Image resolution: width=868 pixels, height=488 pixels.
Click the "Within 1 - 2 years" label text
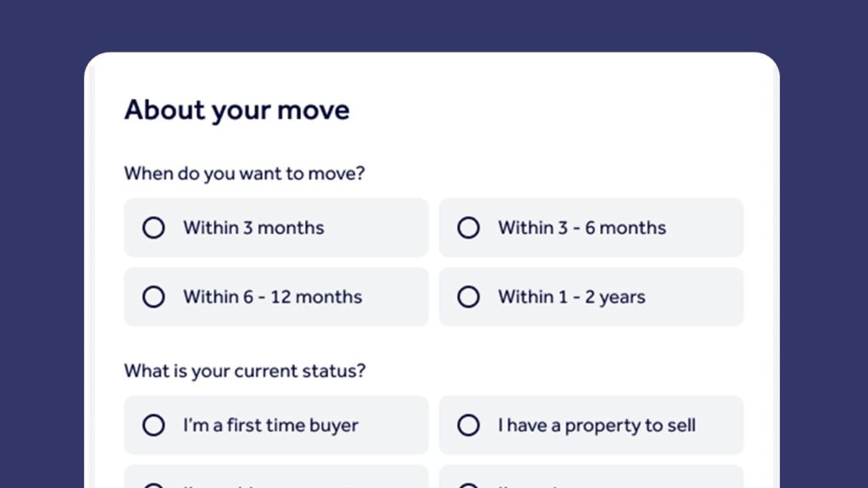point(571,297)
